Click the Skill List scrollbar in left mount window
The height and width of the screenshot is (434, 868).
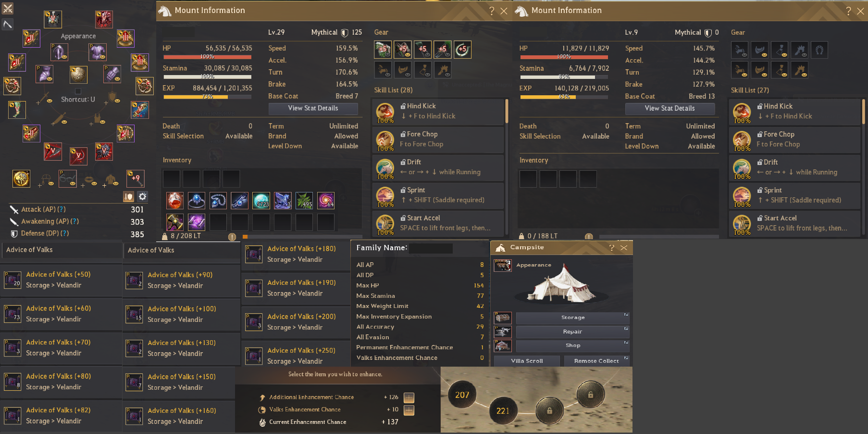(507, 112)
